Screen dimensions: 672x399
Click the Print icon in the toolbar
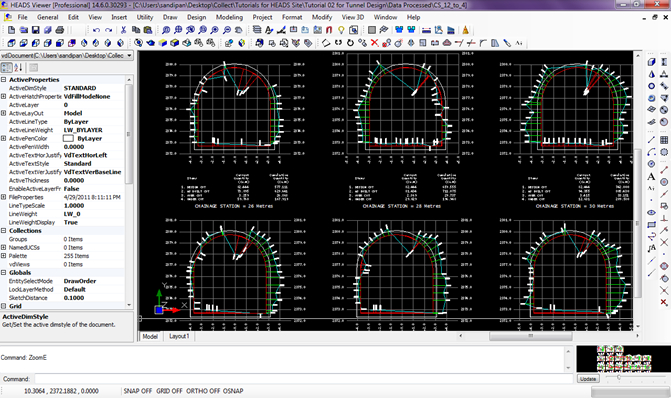pyautogui.click(x=60, y=30)
